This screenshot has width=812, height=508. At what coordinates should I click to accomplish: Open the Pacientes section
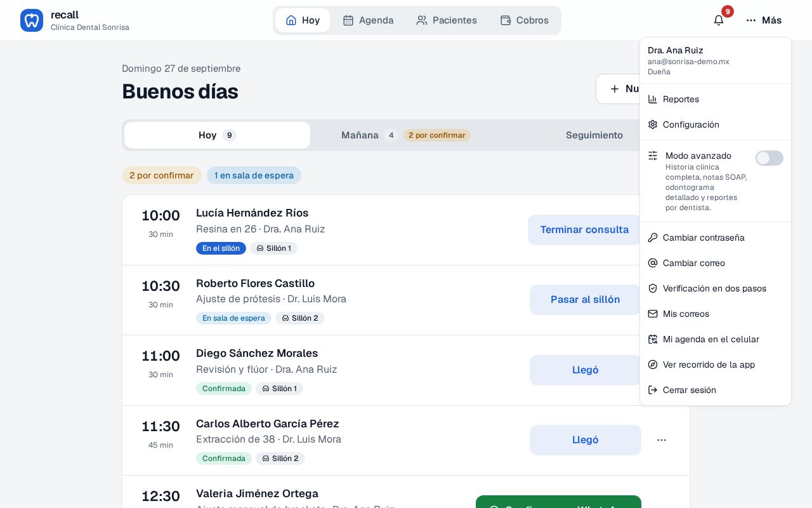[x=447, y=20]
